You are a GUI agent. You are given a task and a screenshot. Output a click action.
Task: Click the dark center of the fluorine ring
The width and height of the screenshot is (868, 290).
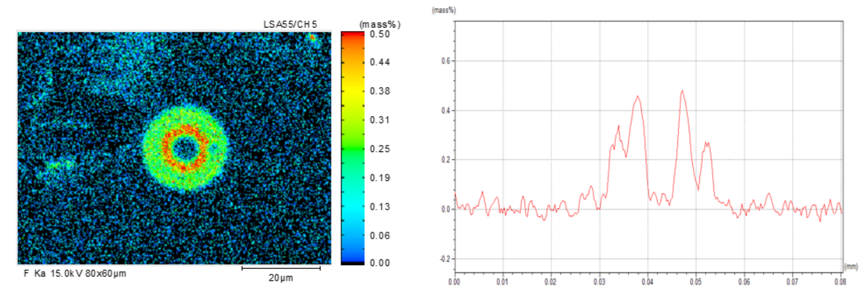(x=185, y=148)
